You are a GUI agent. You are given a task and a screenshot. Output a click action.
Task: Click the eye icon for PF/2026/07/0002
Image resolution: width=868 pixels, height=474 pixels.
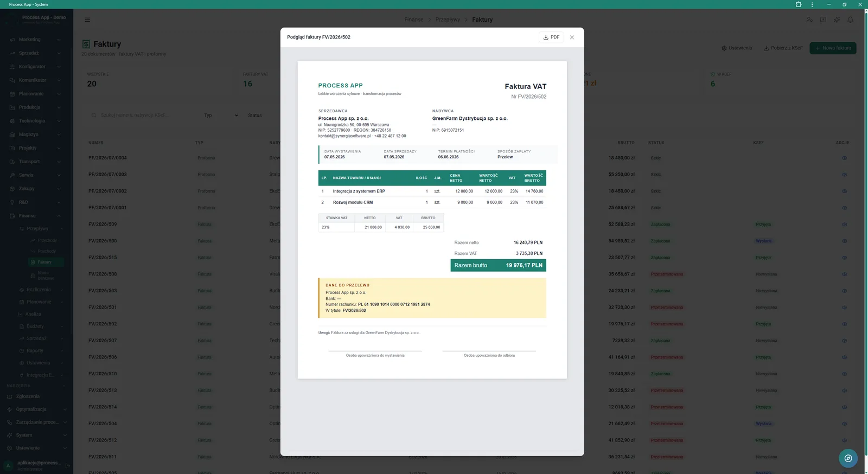click(x=844, y=191)
